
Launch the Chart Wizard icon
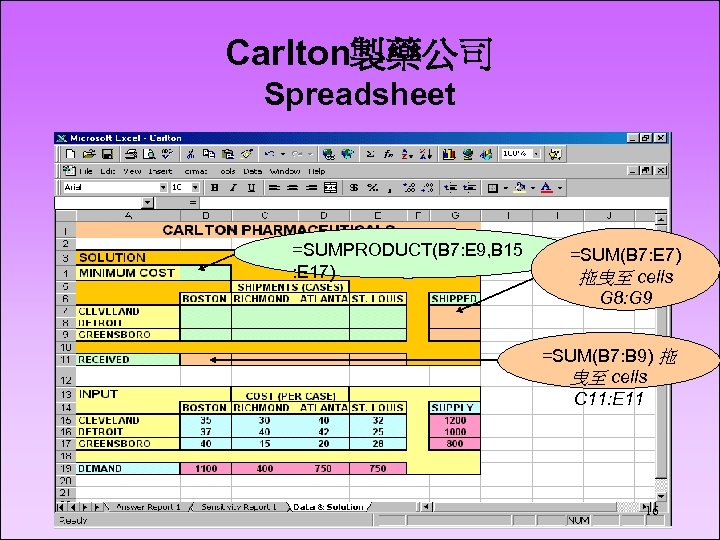tap(449, 154)
